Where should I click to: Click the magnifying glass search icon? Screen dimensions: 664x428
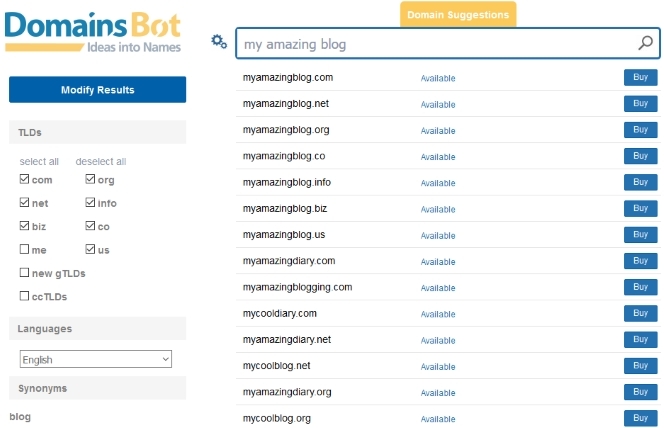point(645,43)
